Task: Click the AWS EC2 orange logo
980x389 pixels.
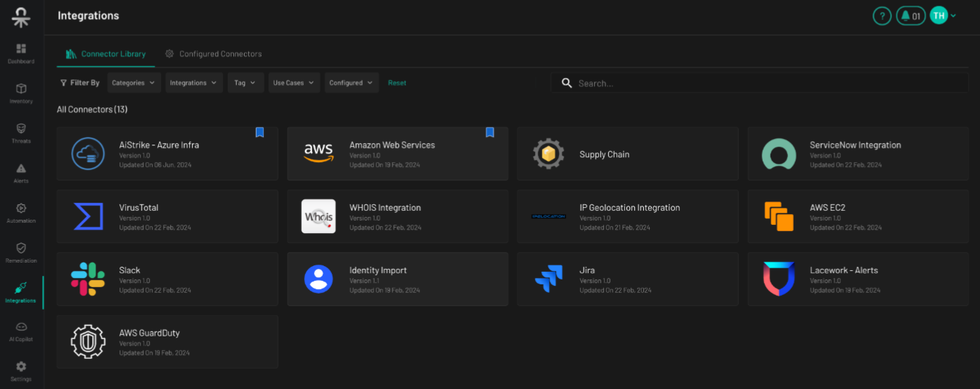Action: [x=779, y=216]
